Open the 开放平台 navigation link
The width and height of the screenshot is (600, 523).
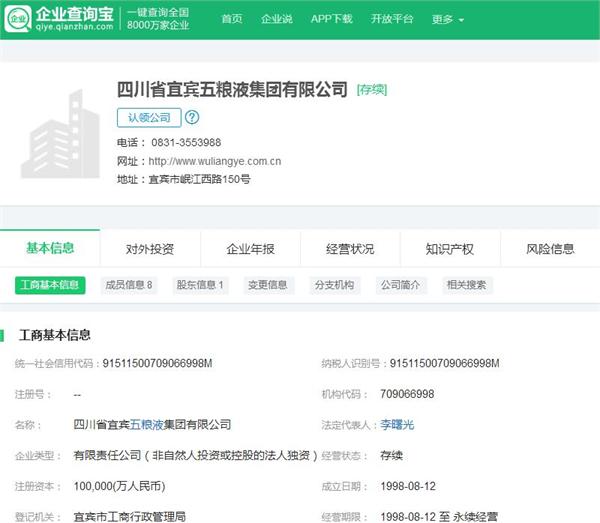click(x=392, y=19)
